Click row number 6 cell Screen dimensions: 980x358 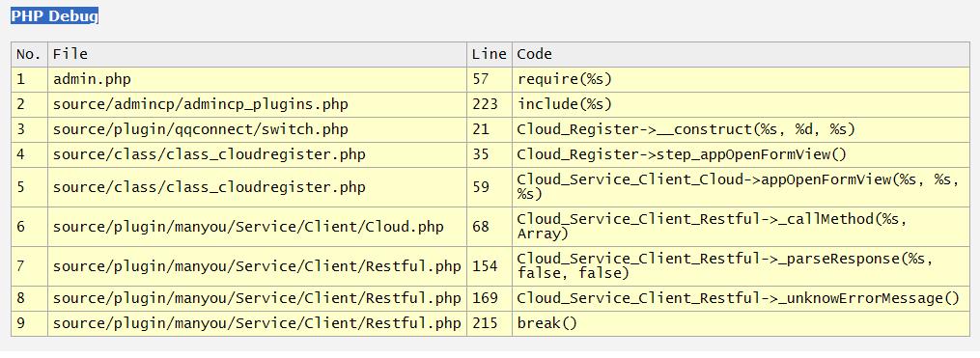[x=29, y=227]
